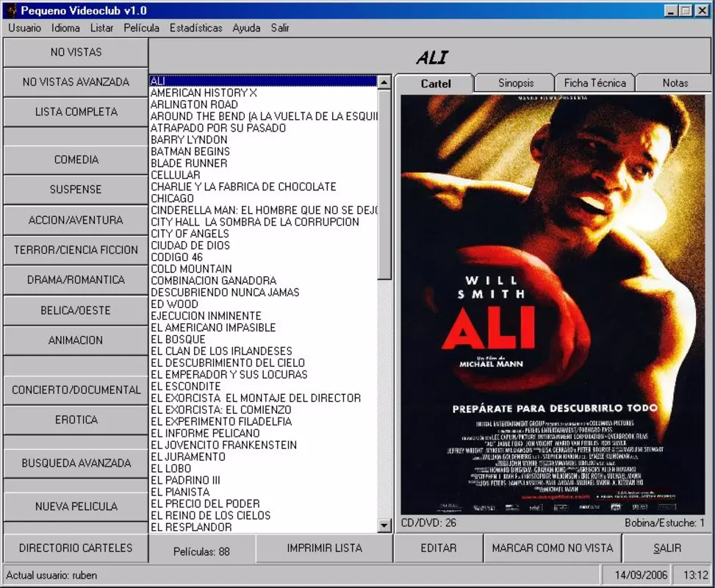This screenshot has height=588, width=715.
Task: Show LISTA COMPLETA of movies
Action: point(76,112)
